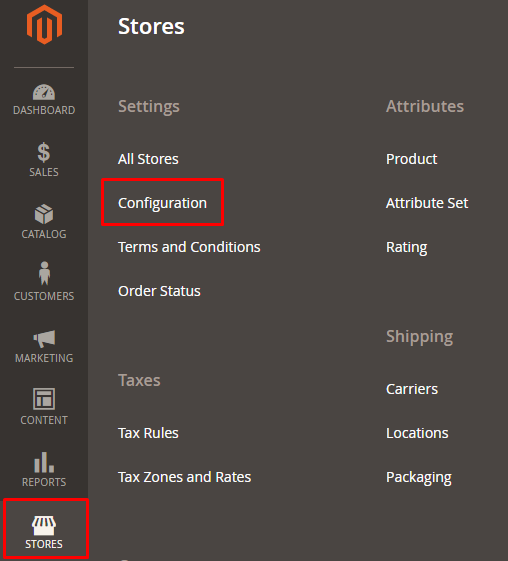Open the Configuration menu entry
The image size is (508, 561).
click(162, 203)
